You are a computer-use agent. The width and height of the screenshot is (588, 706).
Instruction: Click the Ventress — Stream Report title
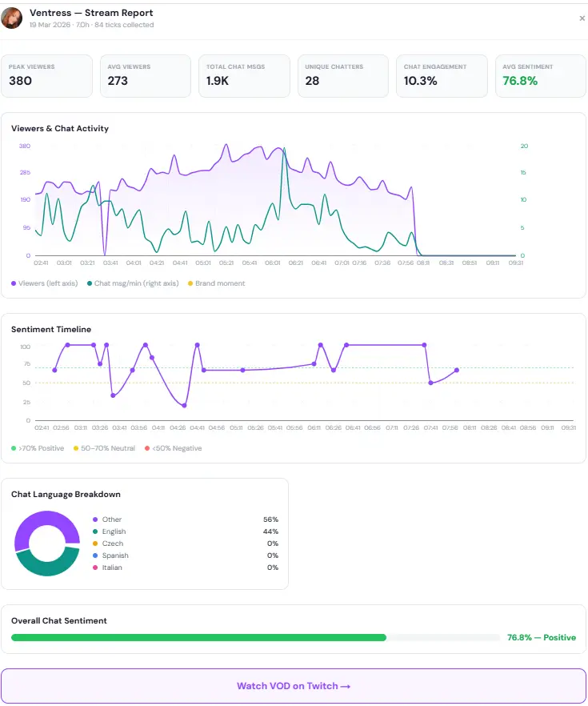click(x=91, y=13)
